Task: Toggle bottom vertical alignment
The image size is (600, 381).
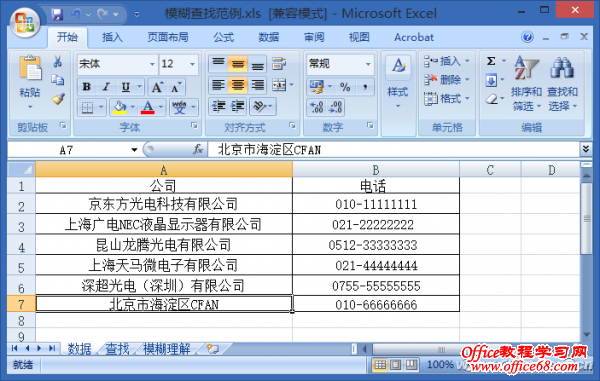Action: pyautogui.click(x=257, y=64)
